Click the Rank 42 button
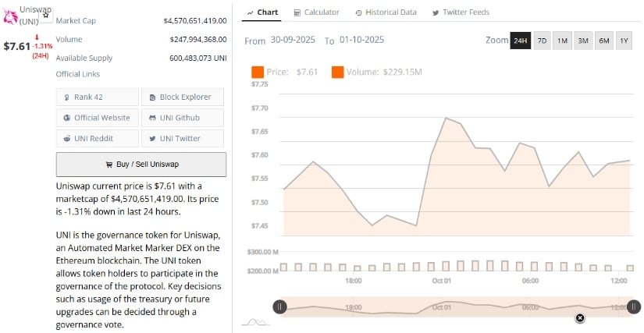 coord(97,97)
